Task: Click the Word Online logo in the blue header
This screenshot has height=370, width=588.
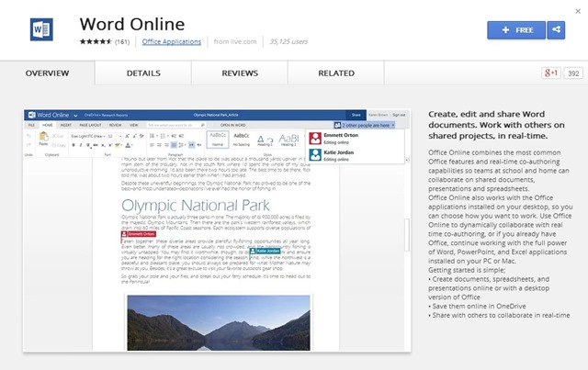Action: (49, 115)
